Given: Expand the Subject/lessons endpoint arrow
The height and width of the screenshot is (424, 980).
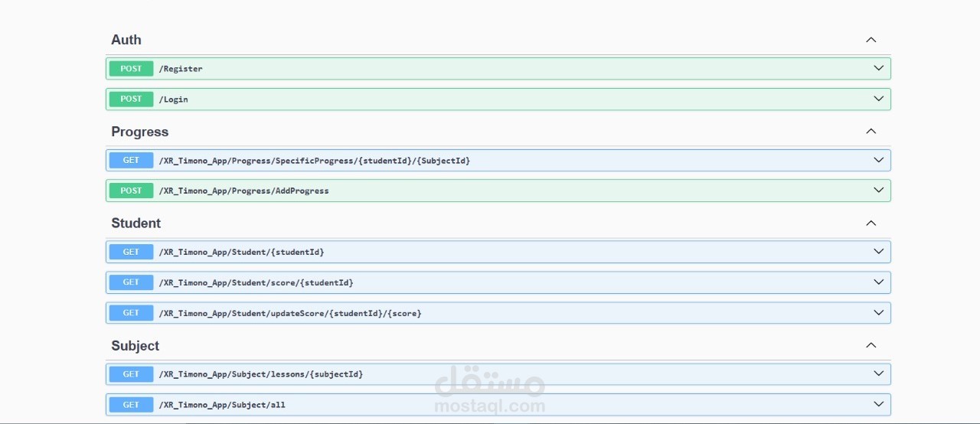Looking at the screenshot, I should tap(879, 373).
